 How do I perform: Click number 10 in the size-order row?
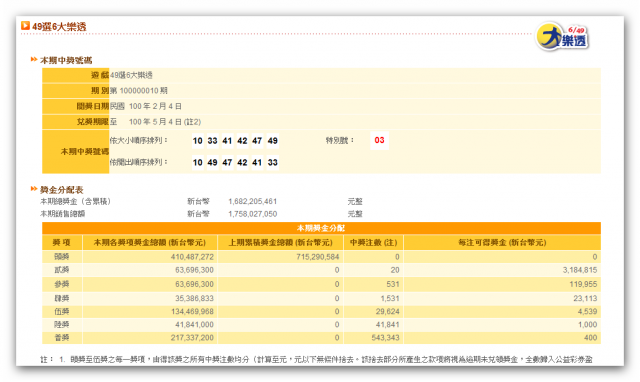198,141
